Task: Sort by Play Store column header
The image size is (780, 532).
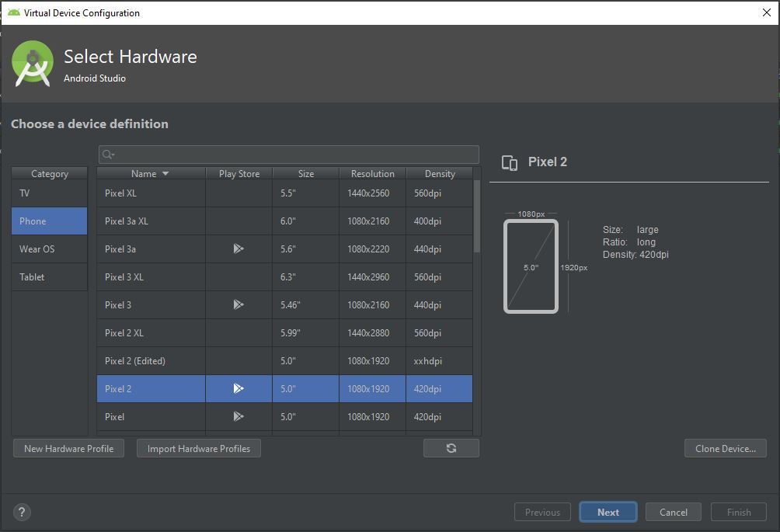Action: pyautogui.click(x=239, y=173)
